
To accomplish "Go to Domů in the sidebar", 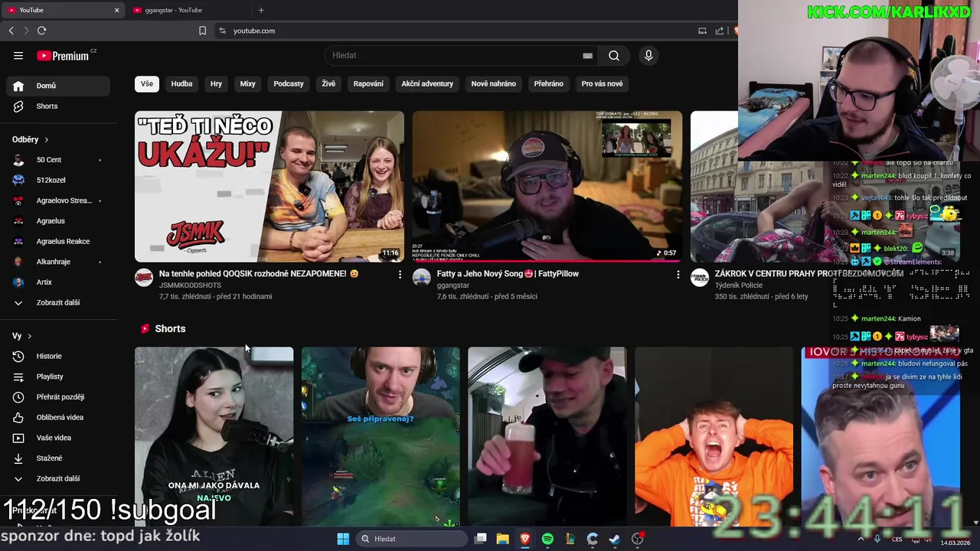I will pyautogui.click(x=58, y=86).
